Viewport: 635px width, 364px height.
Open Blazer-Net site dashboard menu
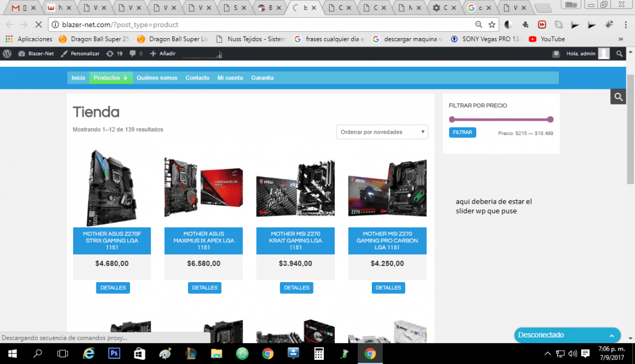point(36,54)
